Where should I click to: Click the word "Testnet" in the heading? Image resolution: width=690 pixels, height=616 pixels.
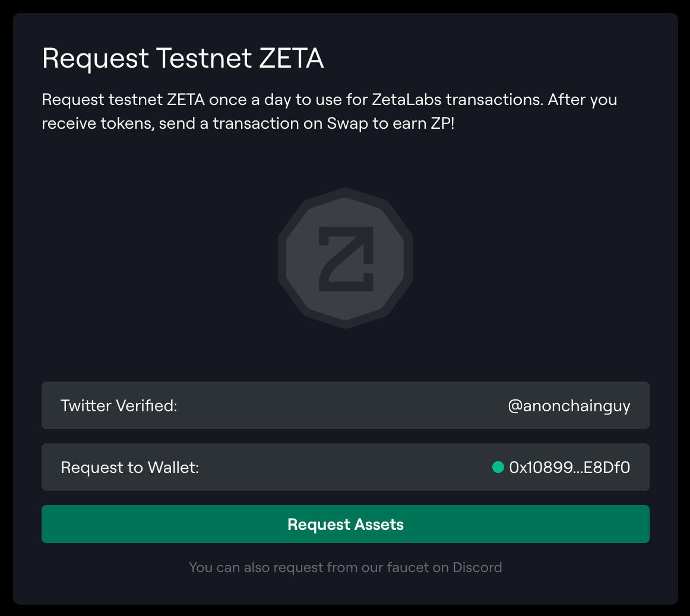pyautogui.click(x=204, y=59)
